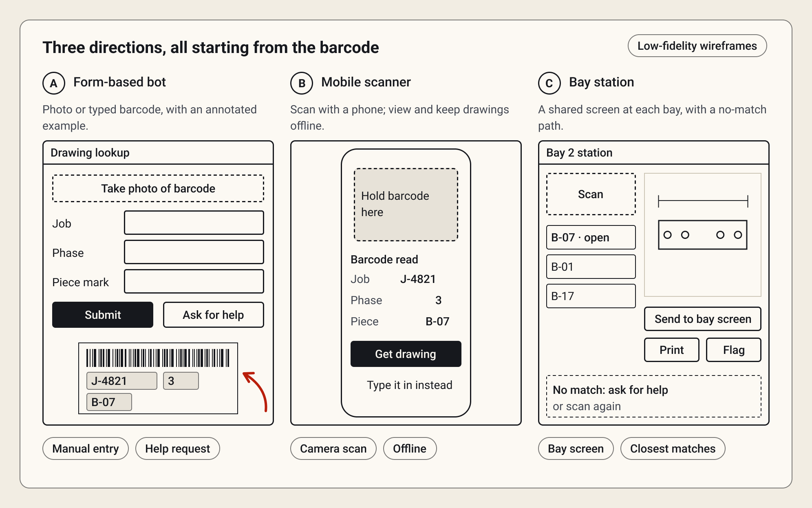The image size is (812, 508).
Task: Click the Bay screen tag
Action: 576,448
